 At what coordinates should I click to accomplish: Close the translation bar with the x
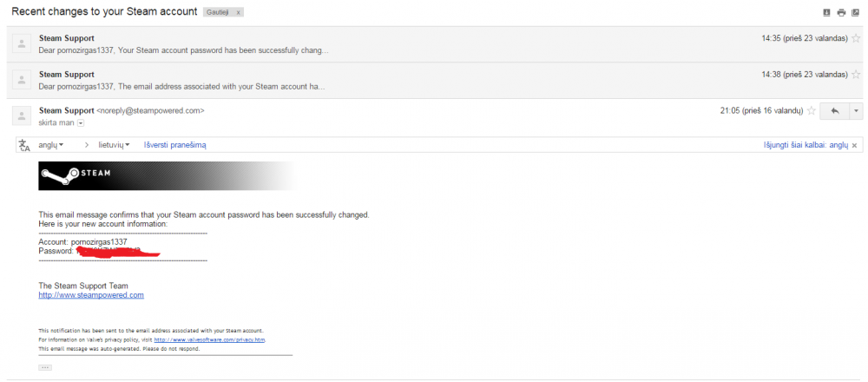[855, 145]
